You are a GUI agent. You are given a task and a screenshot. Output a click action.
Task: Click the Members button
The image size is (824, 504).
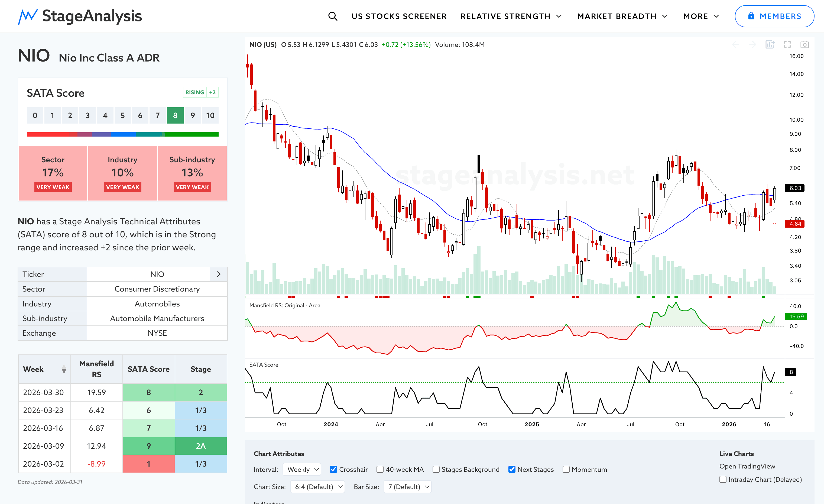(774, 16)
